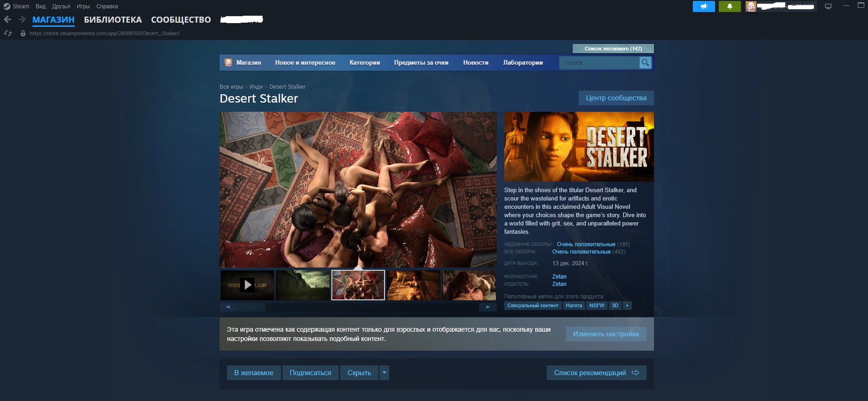This screenshot has width=868, height=401.
Task: Open developer Zetan link
Action: tap(559, 277)
